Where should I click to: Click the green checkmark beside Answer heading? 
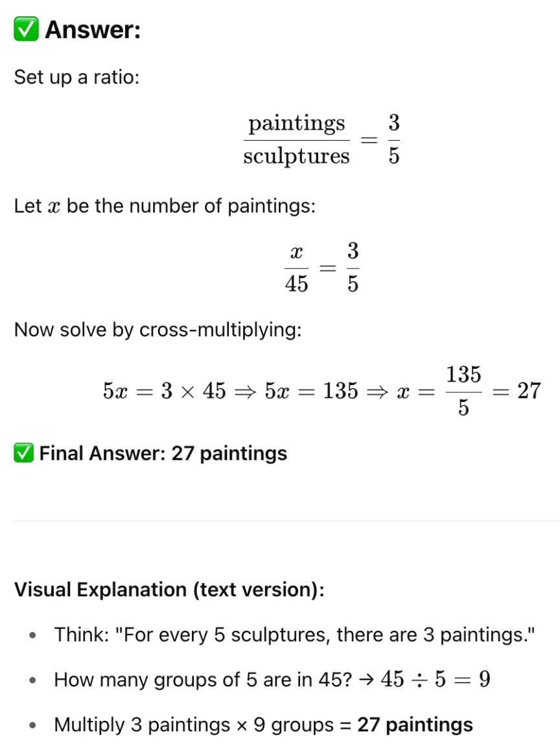pos(27,29)
